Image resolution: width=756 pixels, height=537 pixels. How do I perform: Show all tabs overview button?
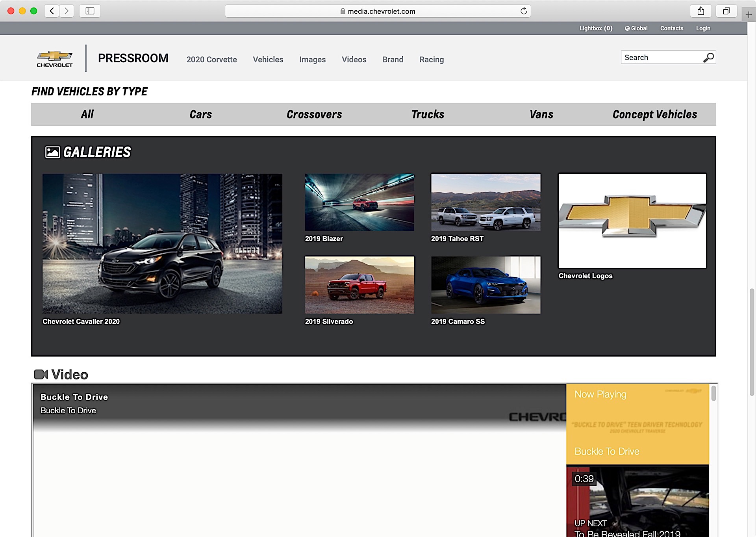click(726, 11)
